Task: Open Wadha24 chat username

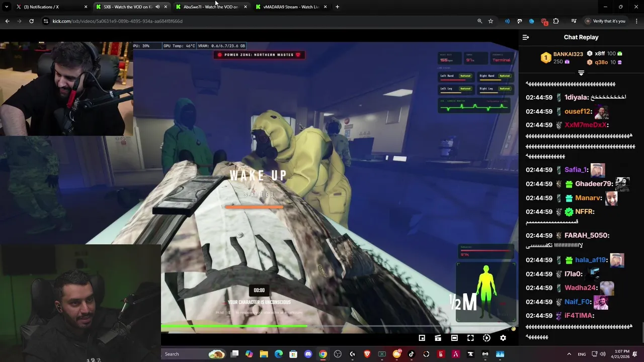Action: [x=580, y=288]
